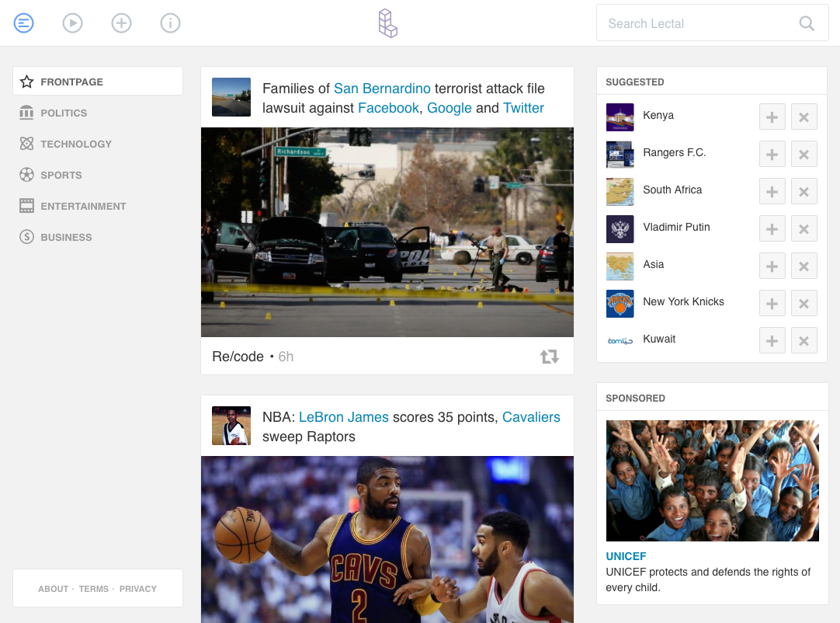Open the Twitter topic link
Image resolution: width=840 pixels, height=623 pixels.
pyautogui.click(x=523, y=108)
